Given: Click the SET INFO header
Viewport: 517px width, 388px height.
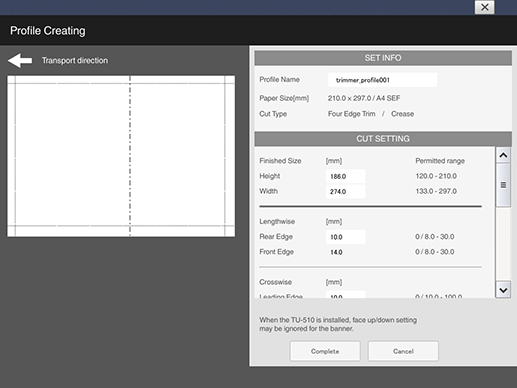Looking at the screenshot, I should tap(383, 58).
